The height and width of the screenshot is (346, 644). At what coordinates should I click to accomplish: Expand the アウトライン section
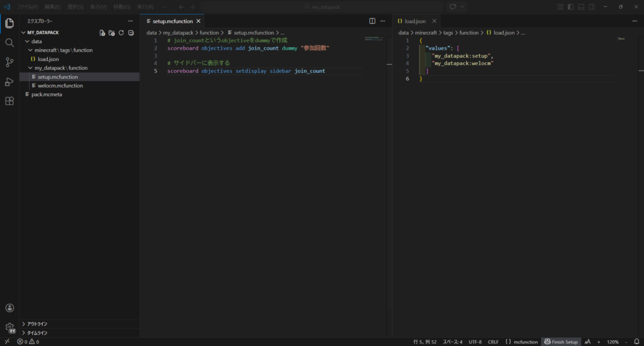pyautogui.click(x=36, y=324)
